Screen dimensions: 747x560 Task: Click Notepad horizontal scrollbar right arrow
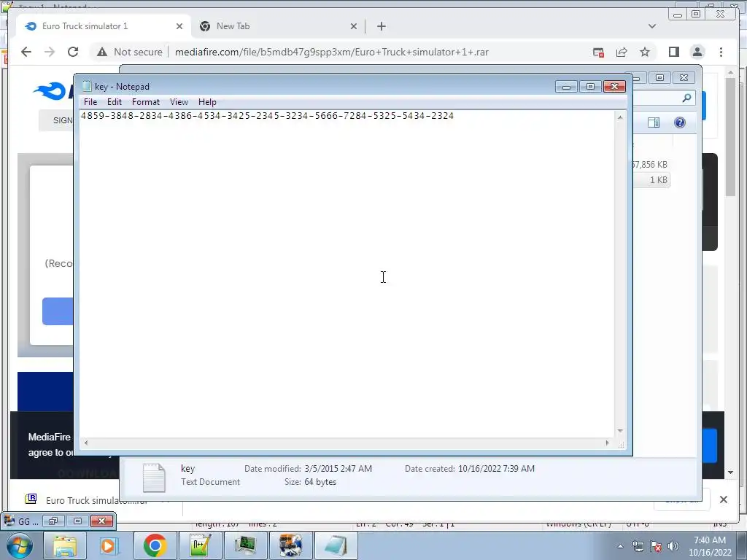coord(607,443)
